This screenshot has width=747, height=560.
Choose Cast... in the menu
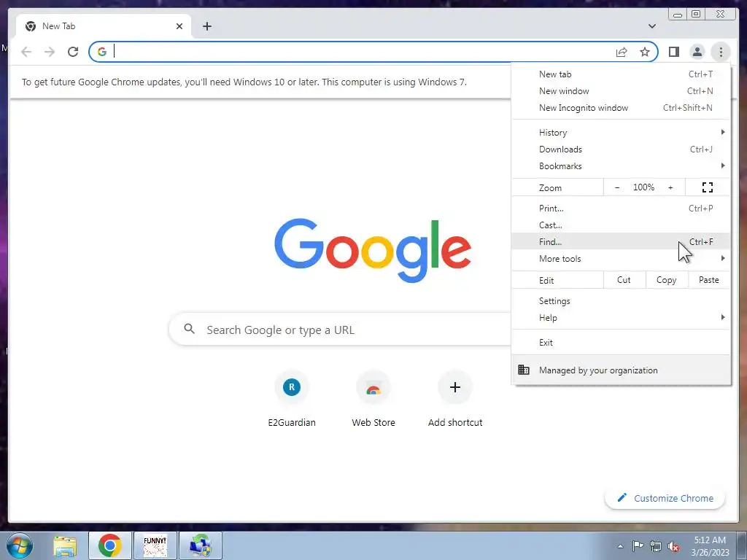(x=621, y=225)
